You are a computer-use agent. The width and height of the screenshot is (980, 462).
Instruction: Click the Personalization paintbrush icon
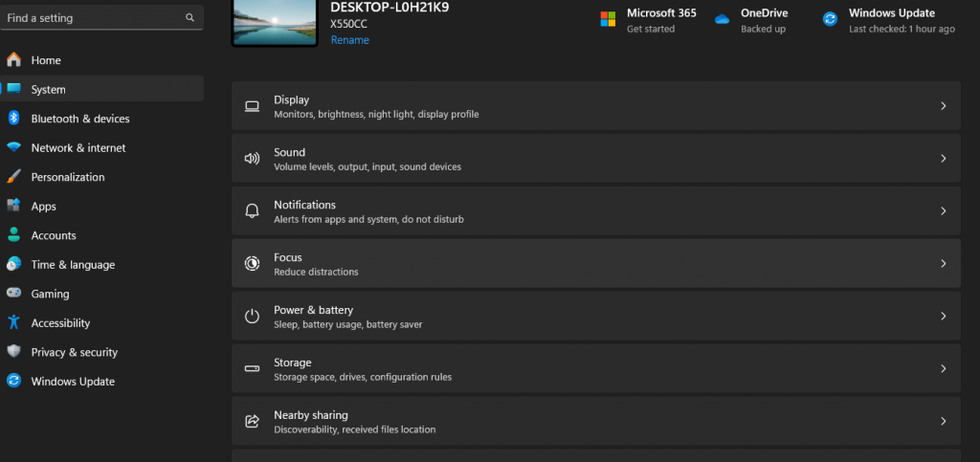(13, 177)
